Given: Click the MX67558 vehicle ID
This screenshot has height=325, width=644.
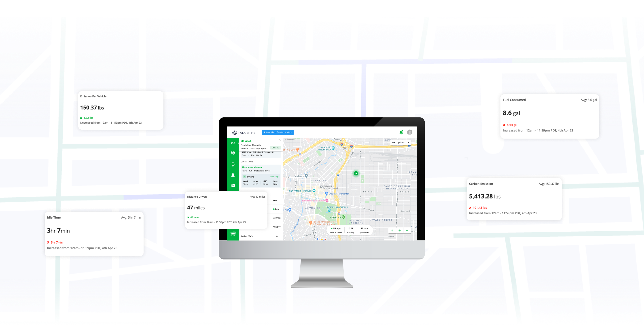Looking at the screenshot, I should click(246, 141).
